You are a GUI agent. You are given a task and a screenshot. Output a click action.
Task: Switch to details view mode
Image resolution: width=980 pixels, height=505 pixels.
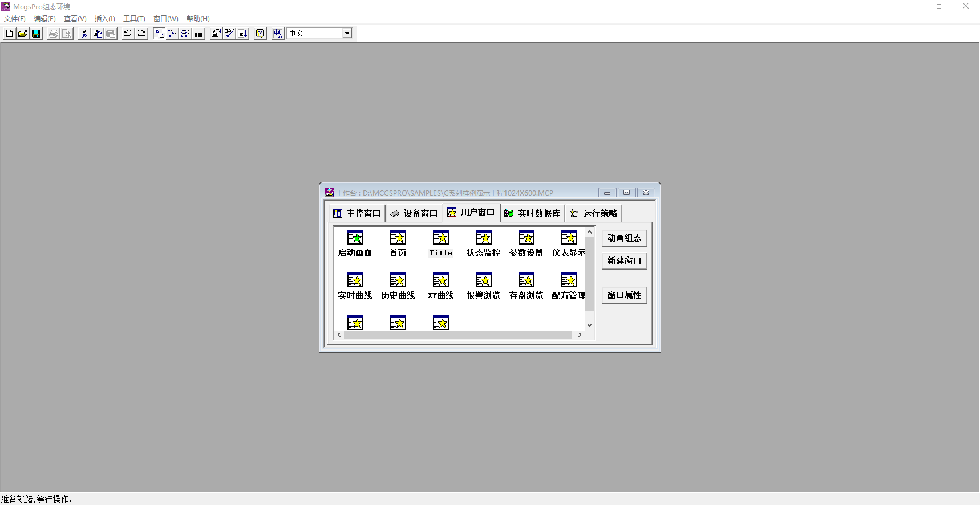(199, 34)
